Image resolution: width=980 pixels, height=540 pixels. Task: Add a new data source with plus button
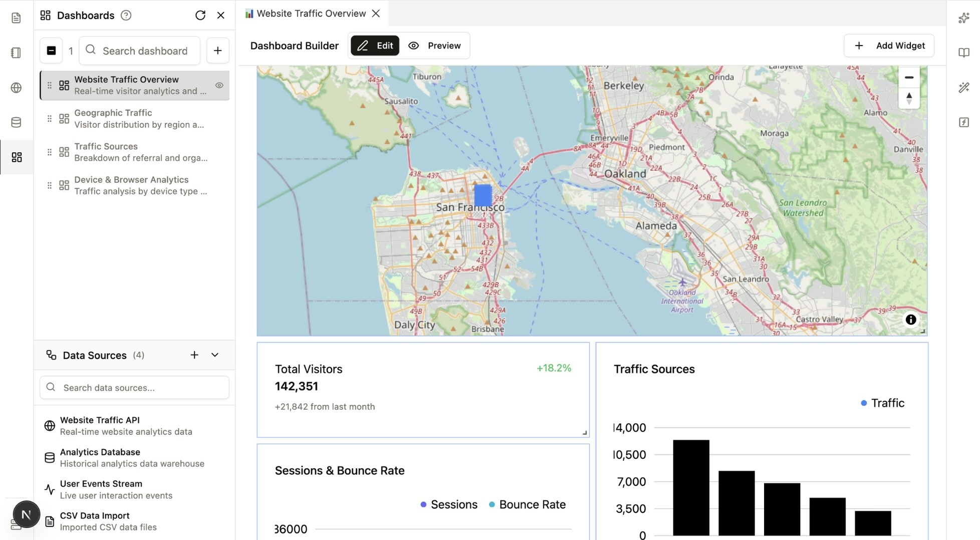pos(194,355)
